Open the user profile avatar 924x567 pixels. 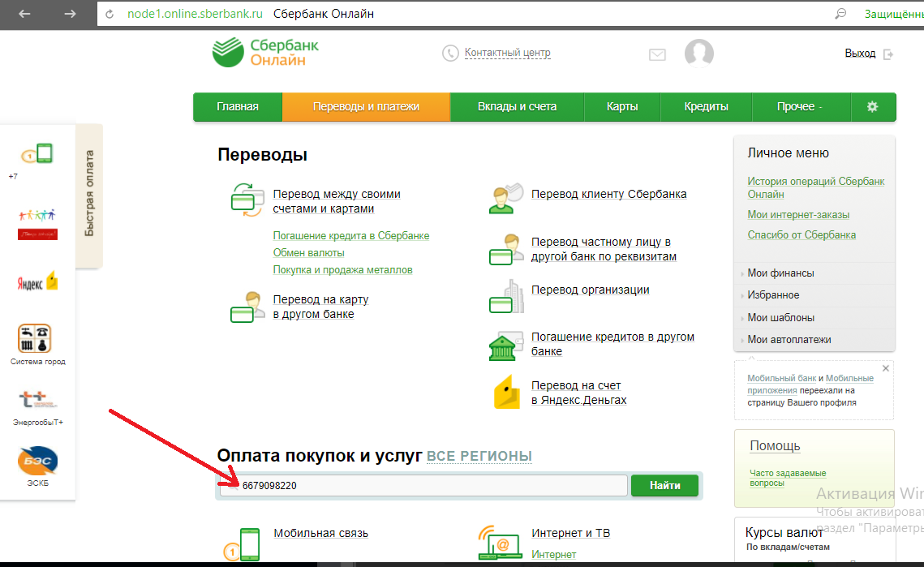pyautogui.click(x=699, y=53)
